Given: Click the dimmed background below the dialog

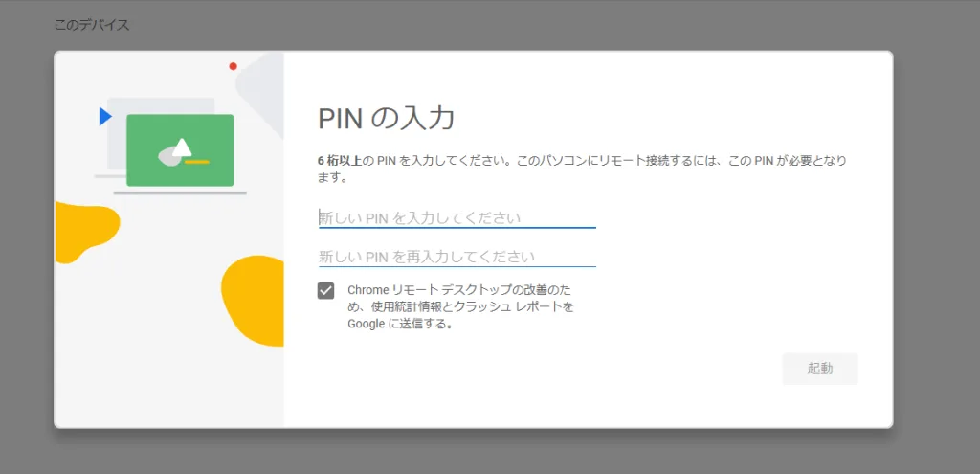Looking at the screenshot, I should pos(479,452).
